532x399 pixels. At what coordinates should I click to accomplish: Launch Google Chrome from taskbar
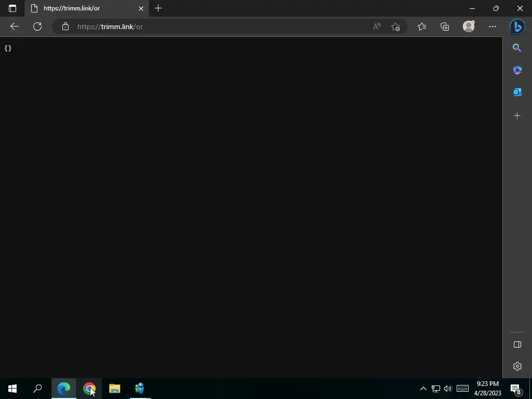[89, 389]
